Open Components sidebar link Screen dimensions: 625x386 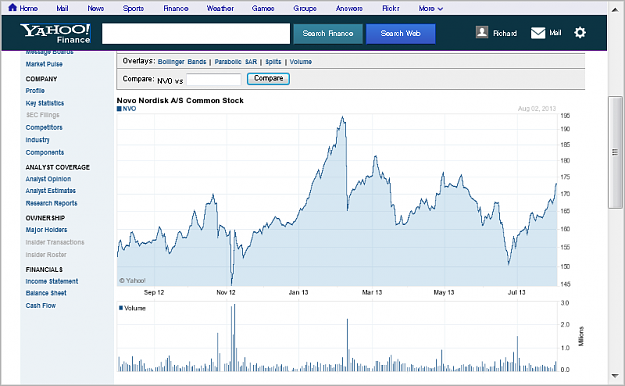pyautogui.click(x=45, y=153)
